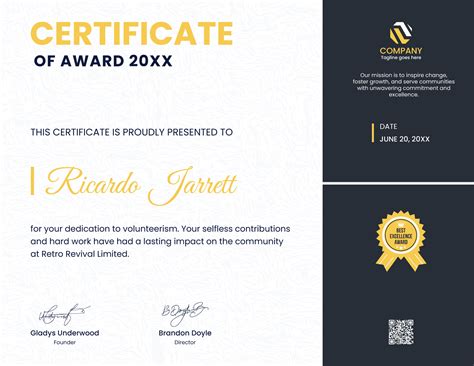474x366 pixels.
Task: Click the 'Tagline goes here' text
Action: coord(401,57)
